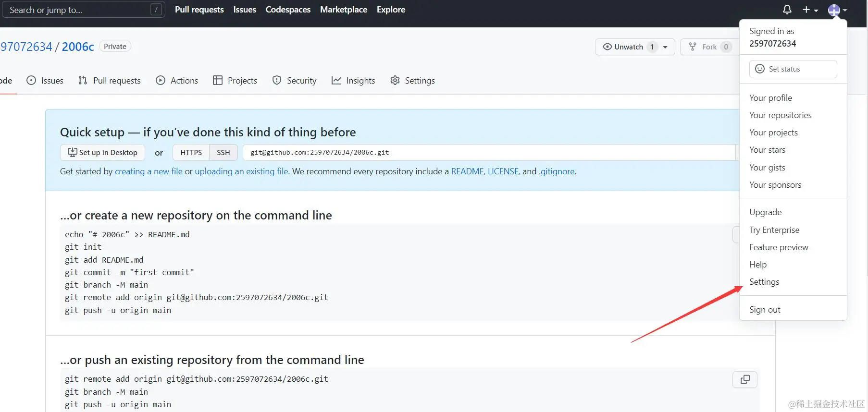
Task: Open Your gists from user menu
Action: tap(767, 168)
